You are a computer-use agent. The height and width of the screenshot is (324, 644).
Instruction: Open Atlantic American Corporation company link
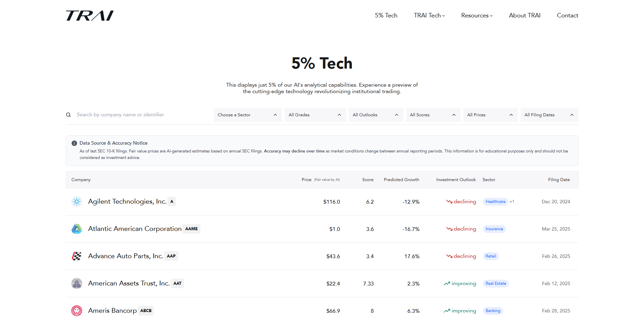[135, 229]
